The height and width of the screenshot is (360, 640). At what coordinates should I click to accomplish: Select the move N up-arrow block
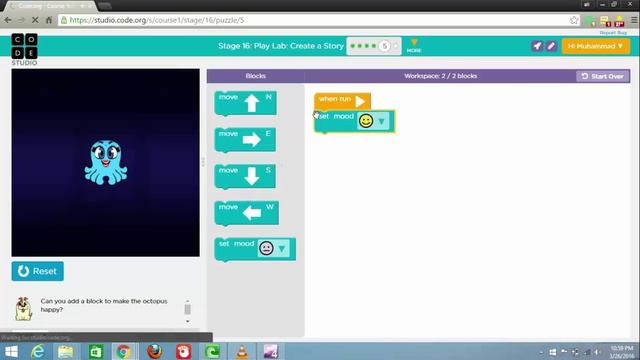point(245,103)
